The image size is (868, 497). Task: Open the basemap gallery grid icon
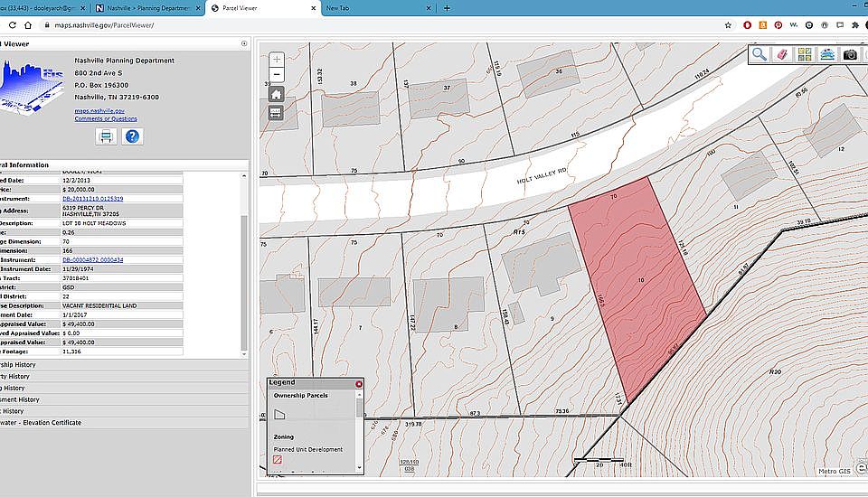click(805, 54)
